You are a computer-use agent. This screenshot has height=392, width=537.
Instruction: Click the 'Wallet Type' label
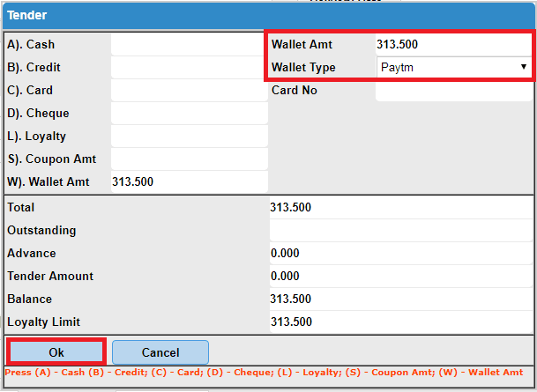click(303, 67)
